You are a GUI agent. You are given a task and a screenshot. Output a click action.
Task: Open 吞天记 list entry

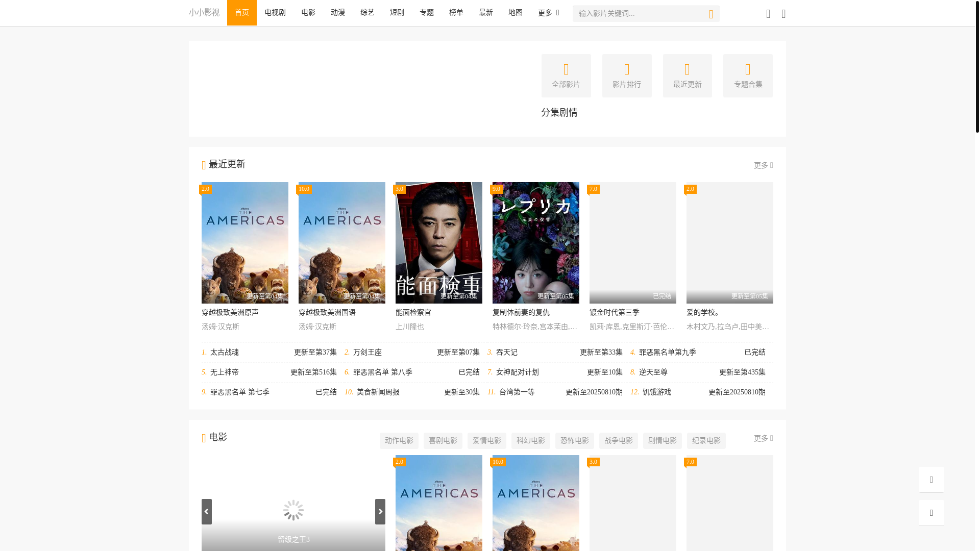tap(555, 353)
